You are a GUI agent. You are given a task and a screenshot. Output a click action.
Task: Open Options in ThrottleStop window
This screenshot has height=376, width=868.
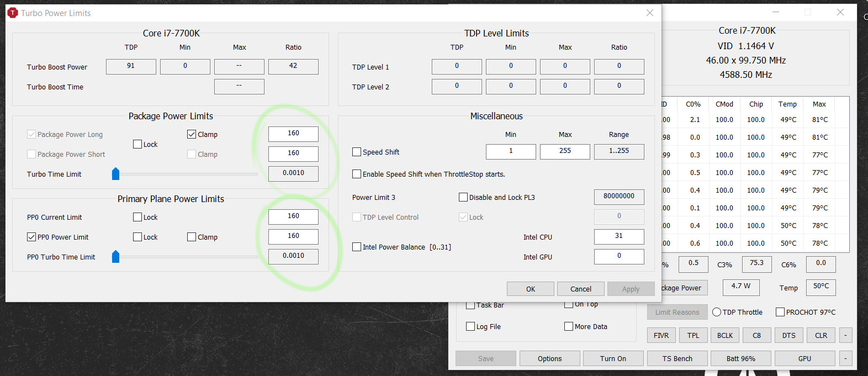point(550,358)
